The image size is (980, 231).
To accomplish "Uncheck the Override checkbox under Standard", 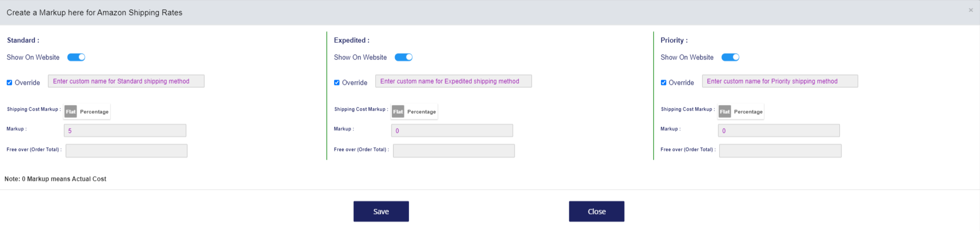I will [x=9, y=83].
